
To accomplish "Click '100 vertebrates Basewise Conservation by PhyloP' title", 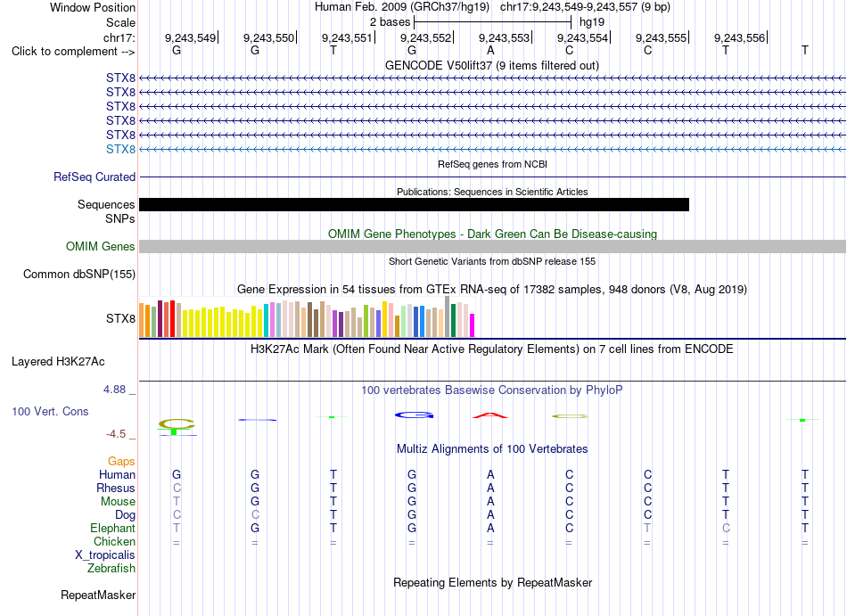I will click(x=492, y=390).
